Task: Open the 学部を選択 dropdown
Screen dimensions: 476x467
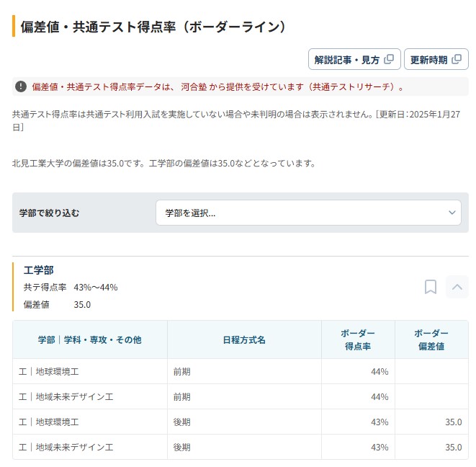Action: (x=308, y=213)
